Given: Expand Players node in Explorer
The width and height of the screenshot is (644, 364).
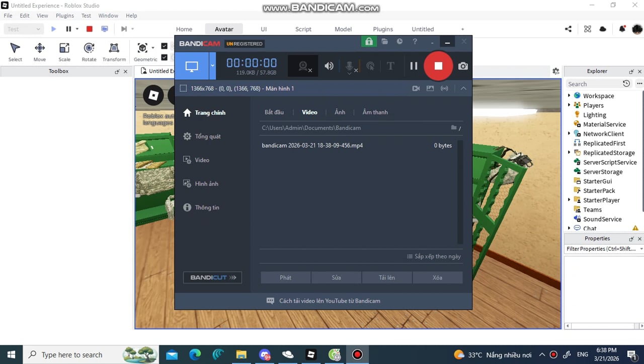Looking at the screenshot, I should (569, 105).
